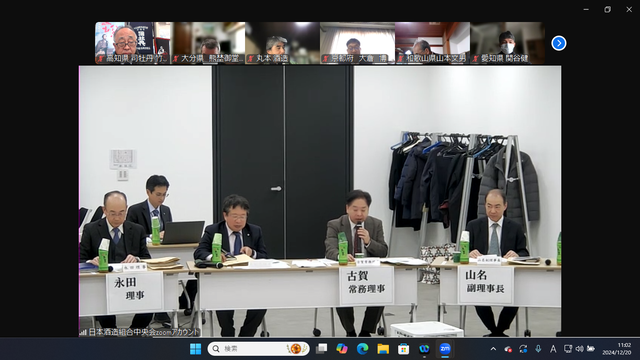Click the muted mic icon on 愛知県 thumbnail

tap(476, 59)
